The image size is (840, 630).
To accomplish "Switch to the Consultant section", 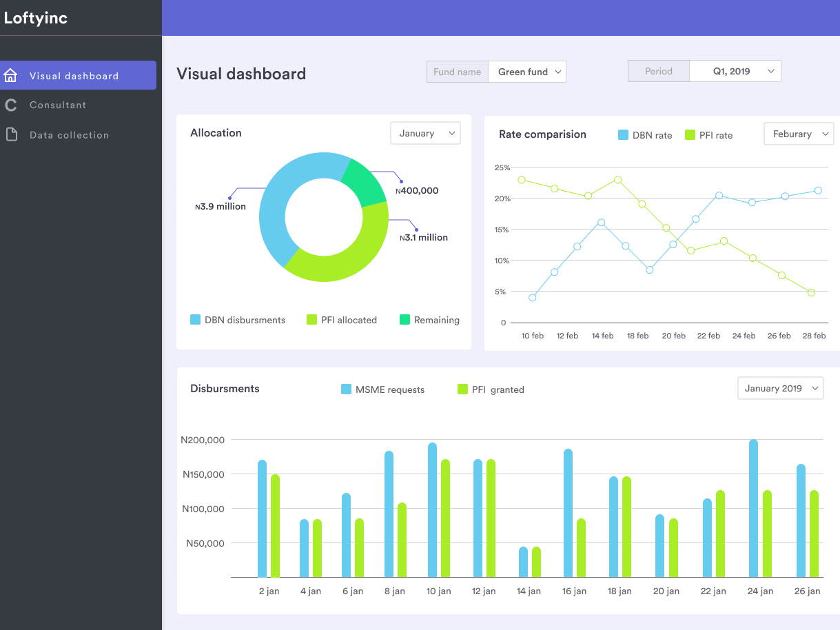I will tap(58, 105).
